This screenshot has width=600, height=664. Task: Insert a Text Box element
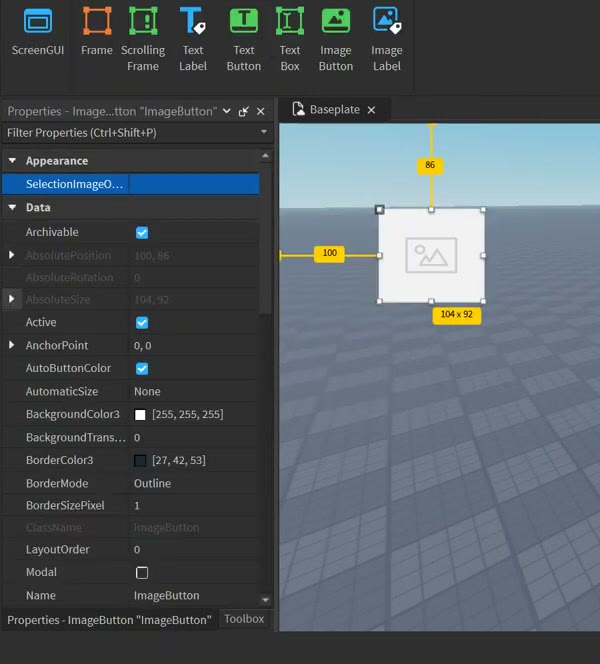(290, 39)
